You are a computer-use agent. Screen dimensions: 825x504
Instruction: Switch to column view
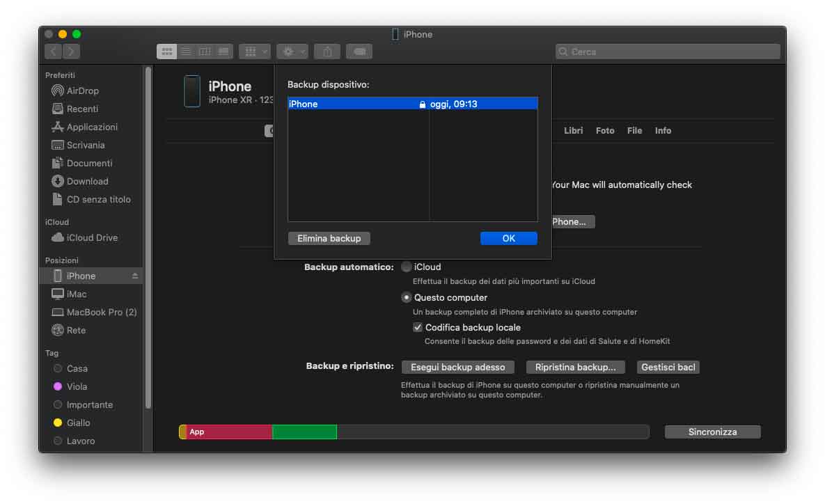click(x=205, y=52)
